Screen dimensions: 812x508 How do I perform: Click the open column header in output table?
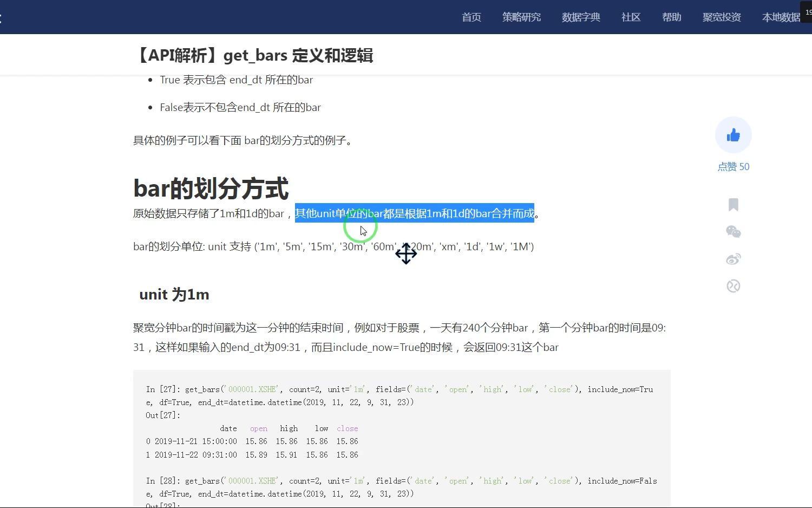[259, 428]
